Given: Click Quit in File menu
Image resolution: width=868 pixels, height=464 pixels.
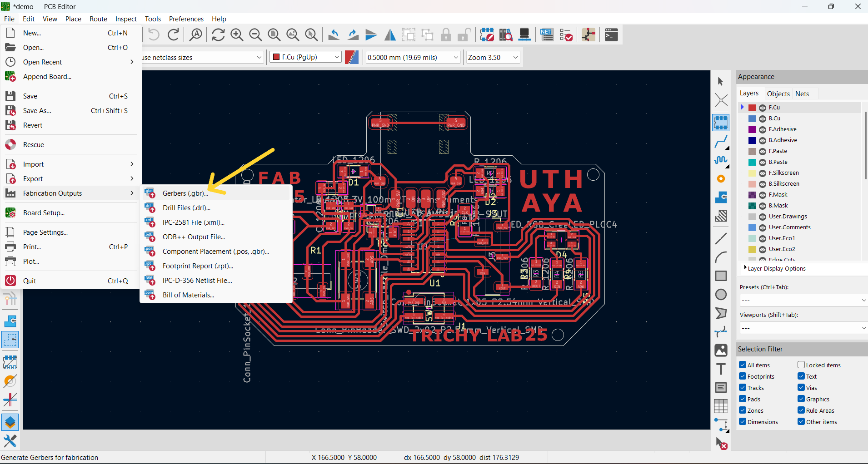Looking at the screenshot, I should point(71,281).
